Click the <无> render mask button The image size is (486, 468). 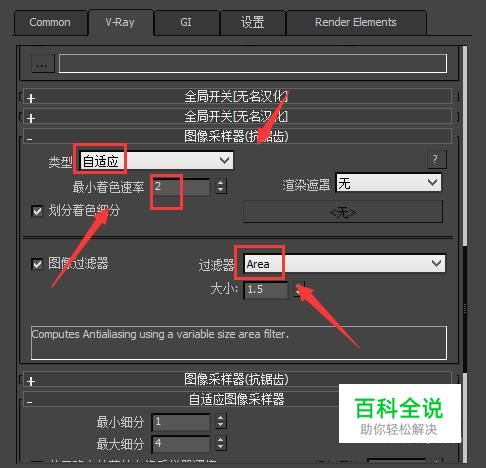click(343, 212)
